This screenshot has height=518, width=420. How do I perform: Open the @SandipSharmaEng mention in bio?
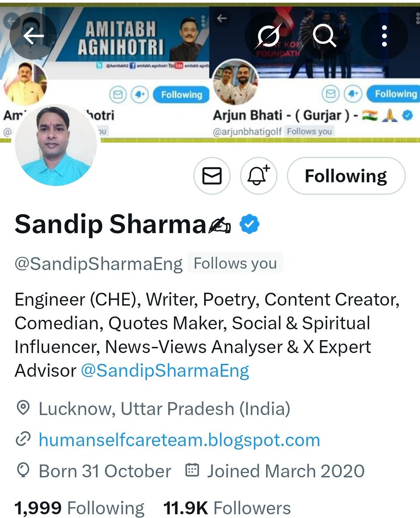coord(165,370)
